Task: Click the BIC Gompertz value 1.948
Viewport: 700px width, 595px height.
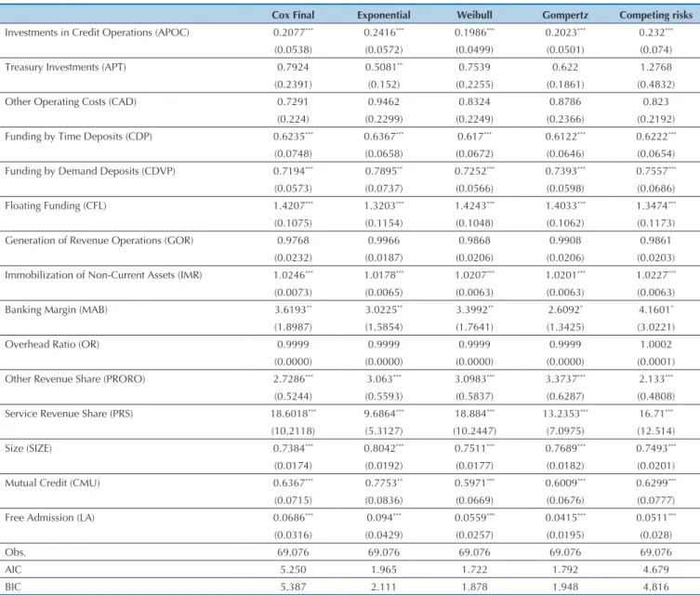Action: coord(565,587)
